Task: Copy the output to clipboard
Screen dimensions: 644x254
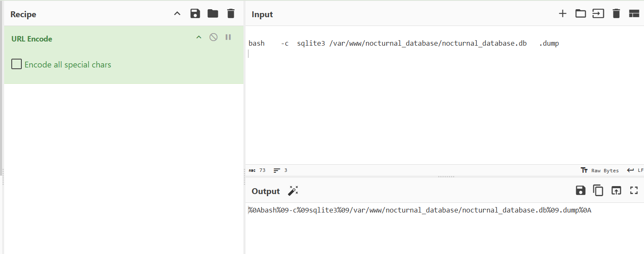Action: coord(598,191)
